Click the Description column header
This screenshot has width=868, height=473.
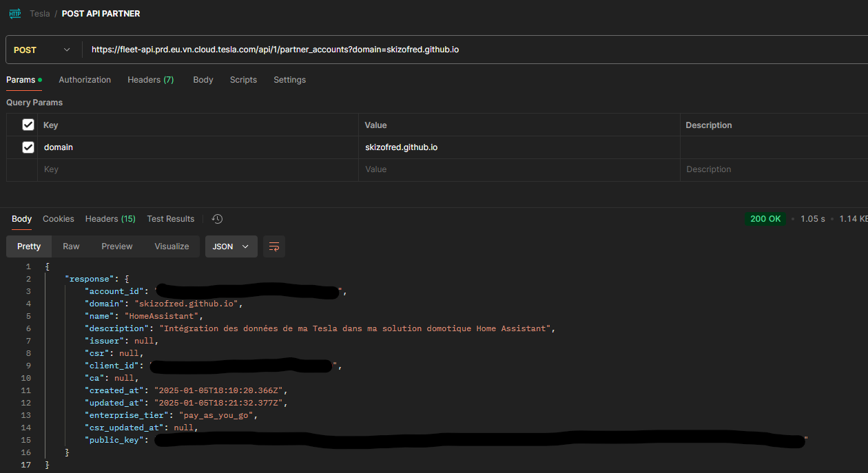pos(709,125)
